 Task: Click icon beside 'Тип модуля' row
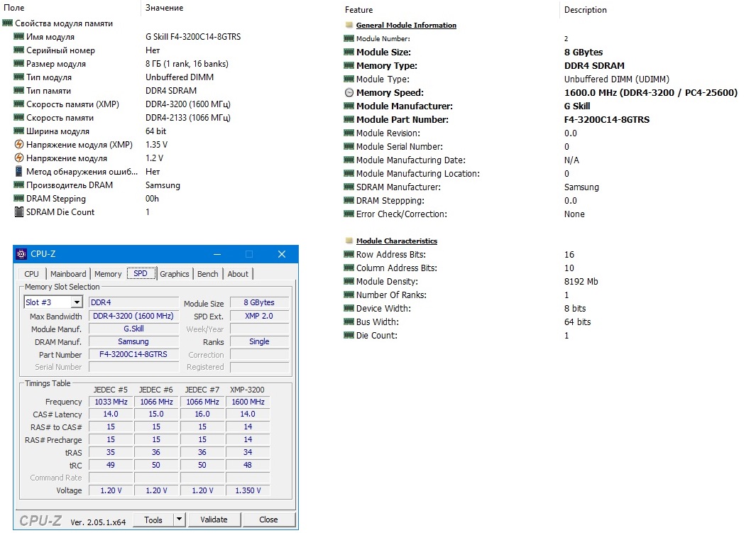click(18, 77)
